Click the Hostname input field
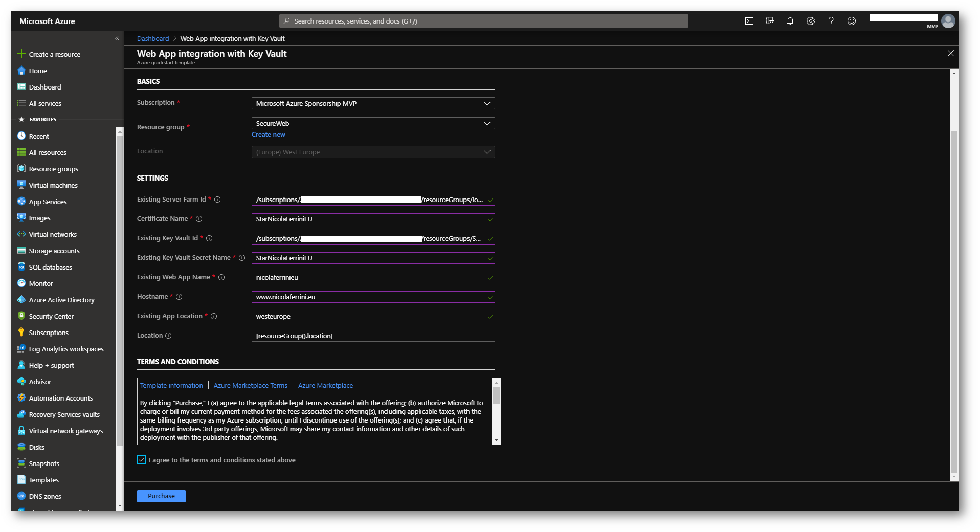The width and height of the screenshot is (980, 532). click(x=373, y=297)
